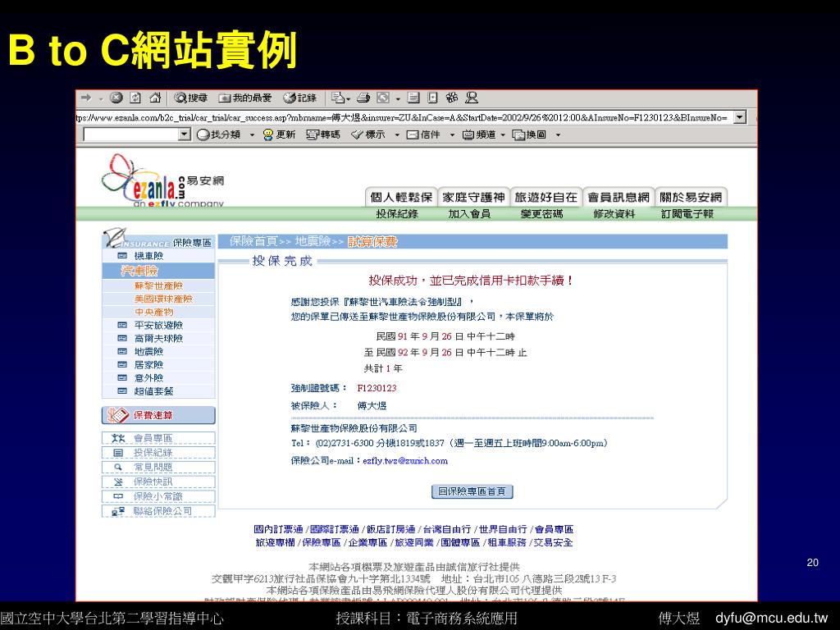
Task: Open 租車服務 footer link
Action: 507,542
